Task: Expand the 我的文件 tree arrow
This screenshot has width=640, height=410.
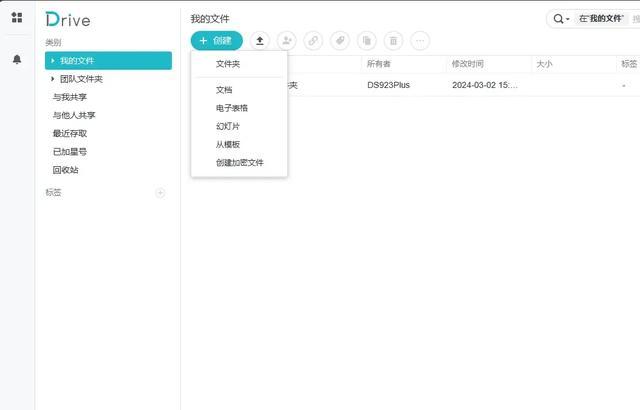Action: [x=52, y=60]
